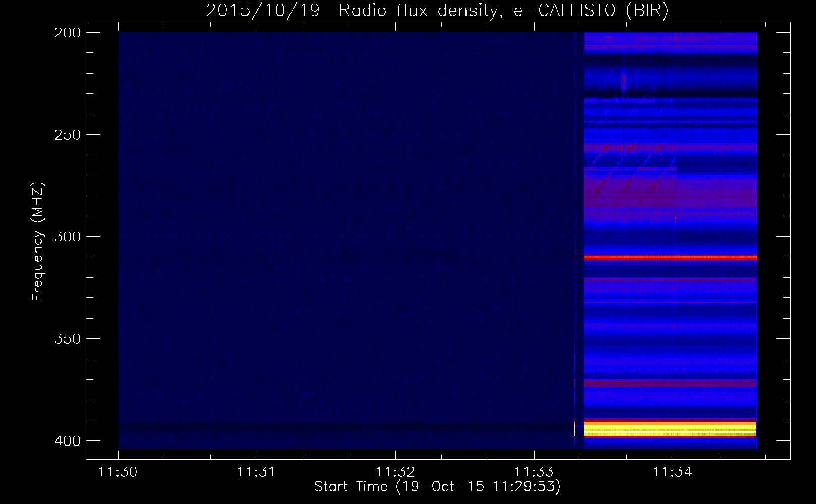Click the 11:31 time tick label
This screenshot has width=816, height=504.
[257, 472]
